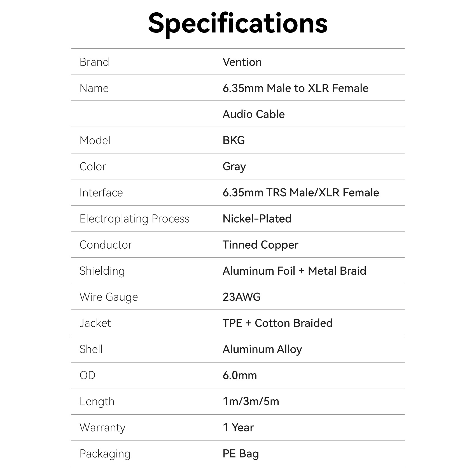Select the TPE + Cotton Braided value
The image size is (476, 476).
tap(277, 323)
